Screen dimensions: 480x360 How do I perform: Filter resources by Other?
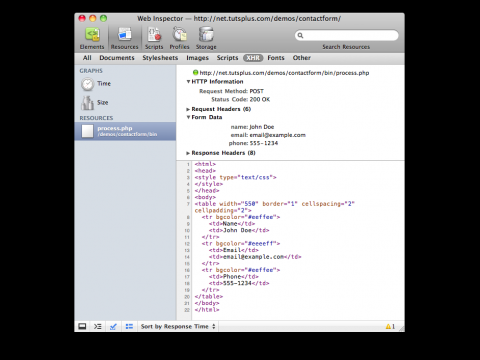(x=302, y=58)
